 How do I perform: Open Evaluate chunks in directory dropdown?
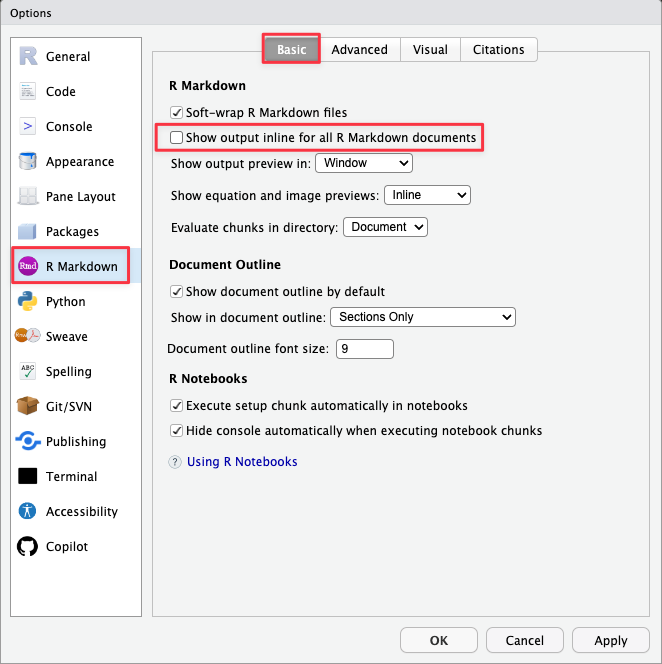pos(385,227)
